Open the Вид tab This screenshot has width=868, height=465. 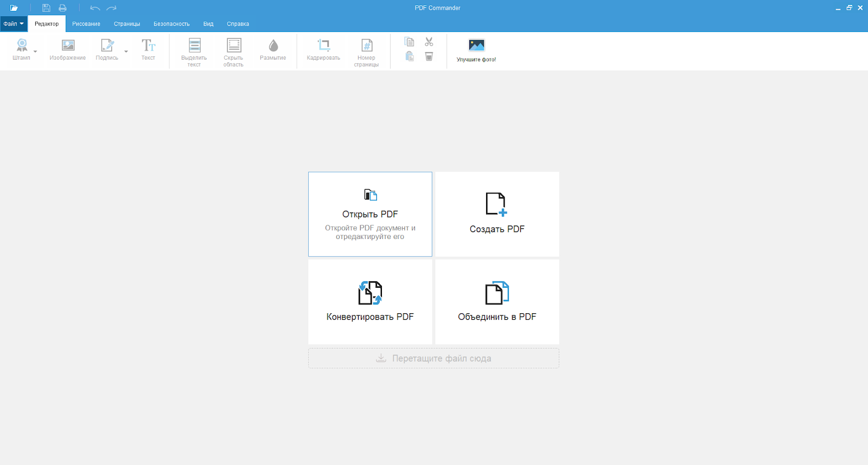[208, 24]
